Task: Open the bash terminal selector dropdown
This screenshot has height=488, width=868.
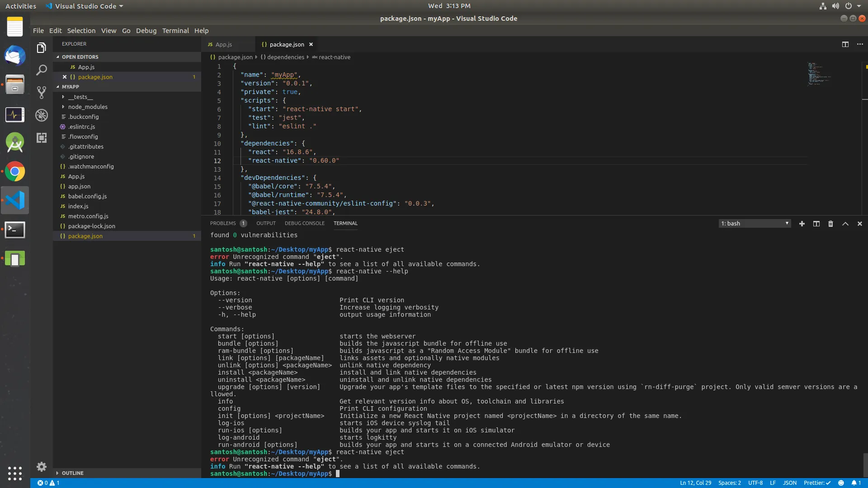Action: pyautogui.click(x=754, y=224)
